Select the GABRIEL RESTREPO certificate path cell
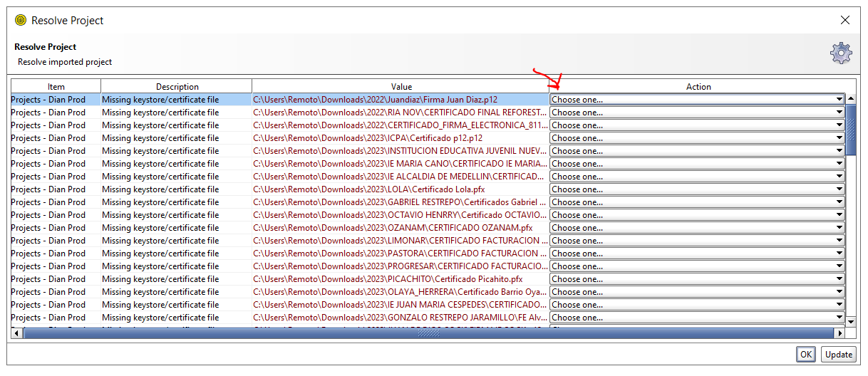Screen dimensions: 868x376 [400, 202]
